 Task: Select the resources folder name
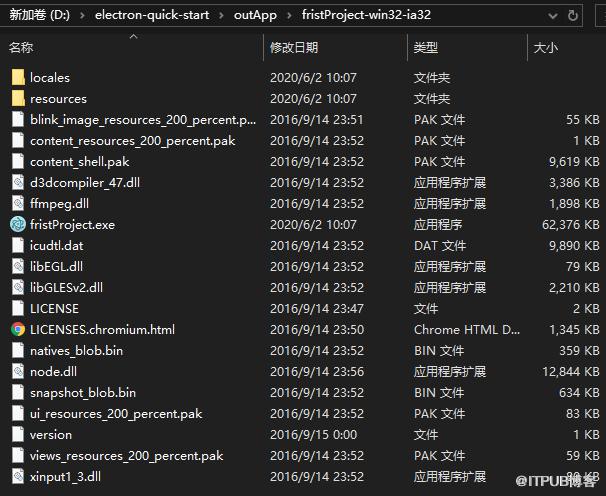coord(58,99)
